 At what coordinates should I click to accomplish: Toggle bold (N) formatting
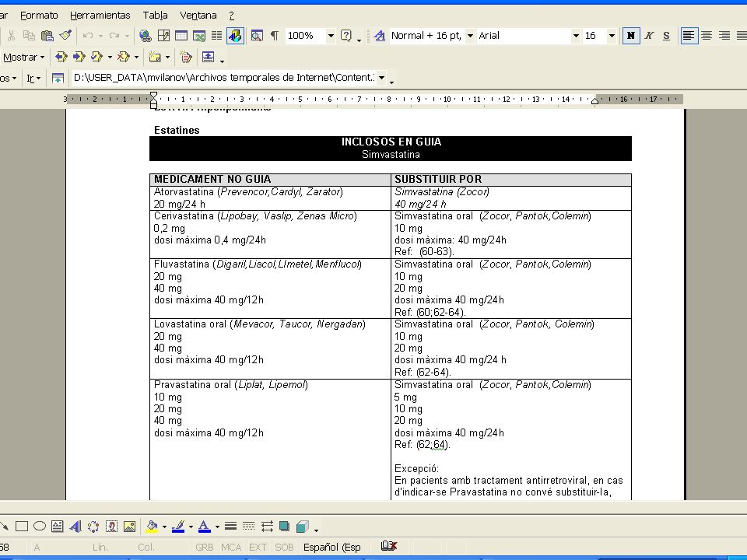tap(631, 36)
